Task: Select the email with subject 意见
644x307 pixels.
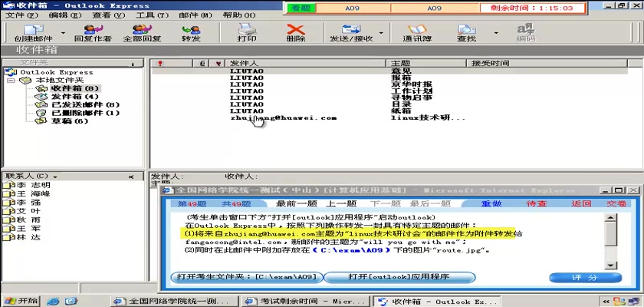Action: pyautogui.click(x=389, y=71)
